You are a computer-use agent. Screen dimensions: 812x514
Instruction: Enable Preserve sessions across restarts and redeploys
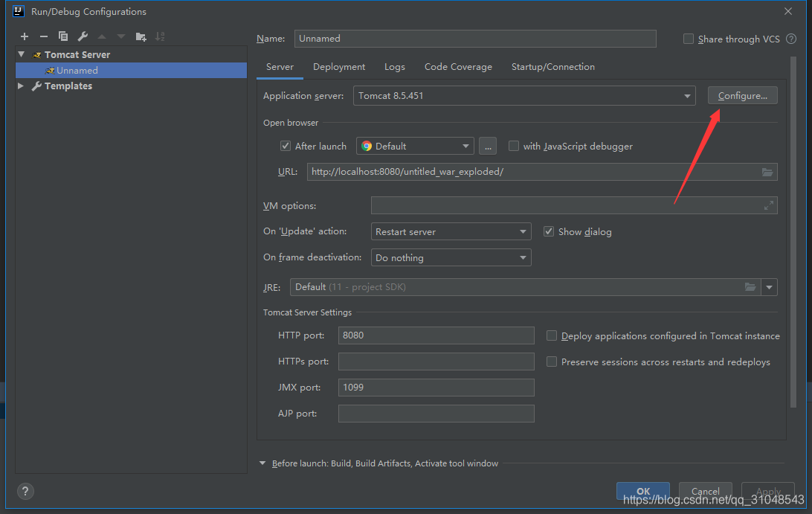click(552, 362)
